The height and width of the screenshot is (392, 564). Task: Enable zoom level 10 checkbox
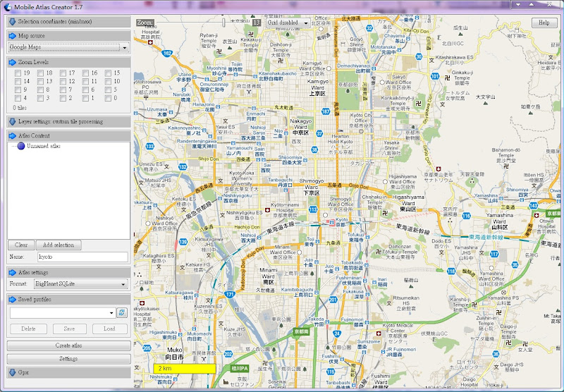(x=108, y=81)
